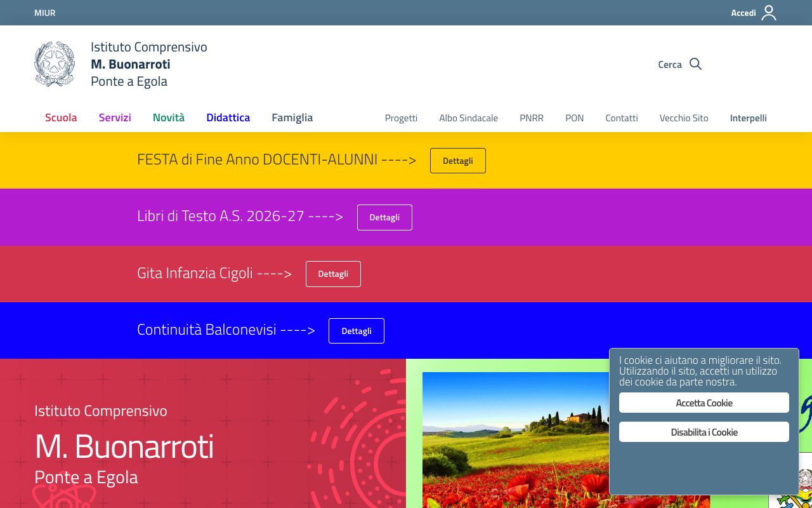The width and height of the screenshot is (812, 508).
Task: Open the PON page
Action: pyautogui.click(x=575, y=118)
